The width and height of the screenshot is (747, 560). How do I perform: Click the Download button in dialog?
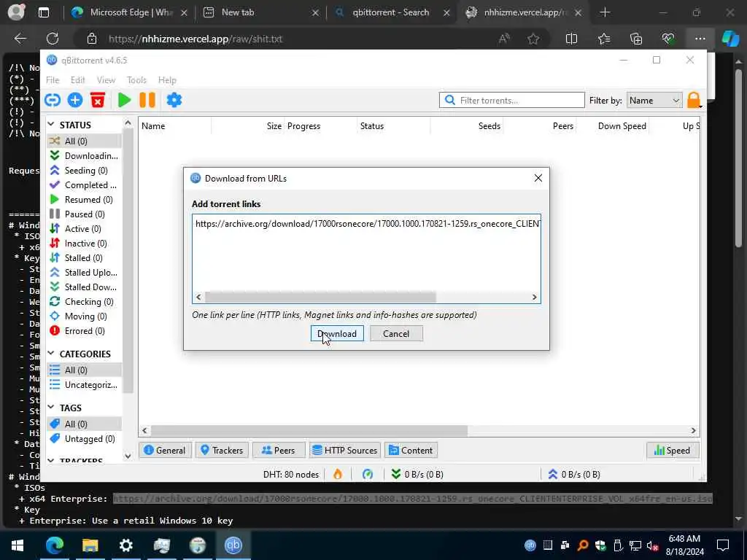pos(337,334)
